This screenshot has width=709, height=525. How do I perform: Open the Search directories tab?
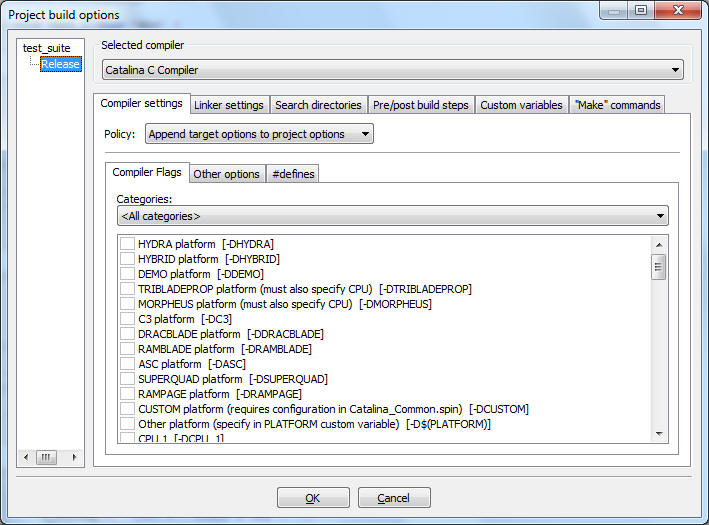tap(318, 105)
